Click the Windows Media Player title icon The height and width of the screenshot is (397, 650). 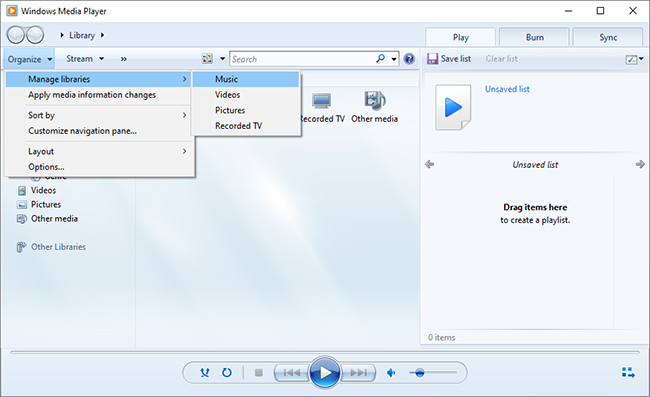click(12, 11)
